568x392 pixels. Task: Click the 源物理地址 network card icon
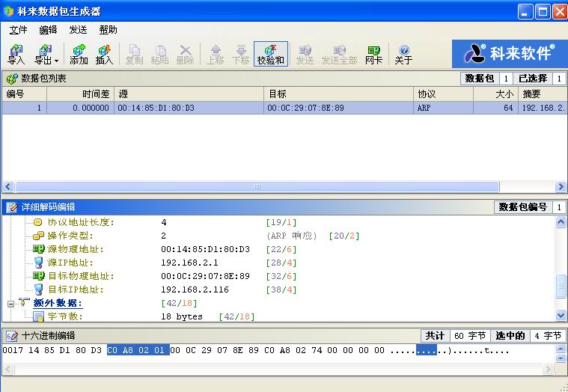[x=38, y=249]
